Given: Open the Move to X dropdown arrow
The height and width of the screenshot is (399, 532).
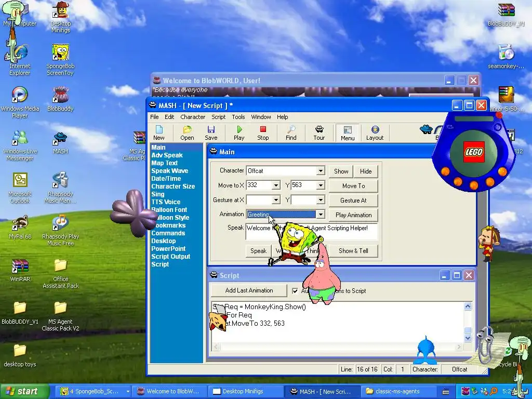Looking at the screenshot, I should click(x=276, y=185).
